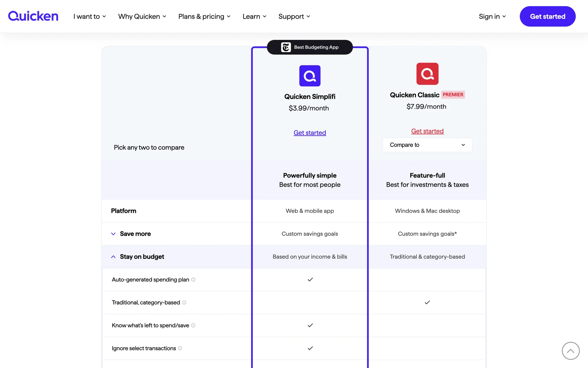
Task: Click info icon next to Traditional, category-based
Action: [184, 303]
